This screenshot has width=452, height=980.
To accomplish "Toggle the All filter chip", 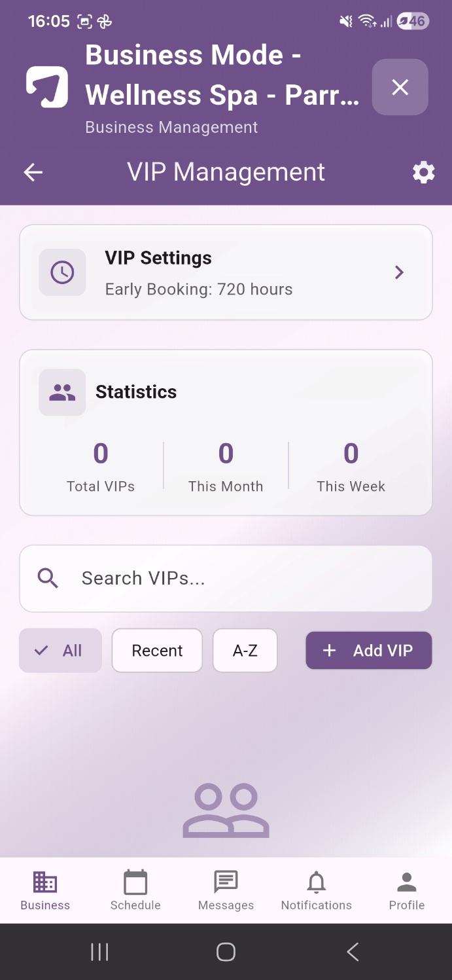I will tap(60, 651).
